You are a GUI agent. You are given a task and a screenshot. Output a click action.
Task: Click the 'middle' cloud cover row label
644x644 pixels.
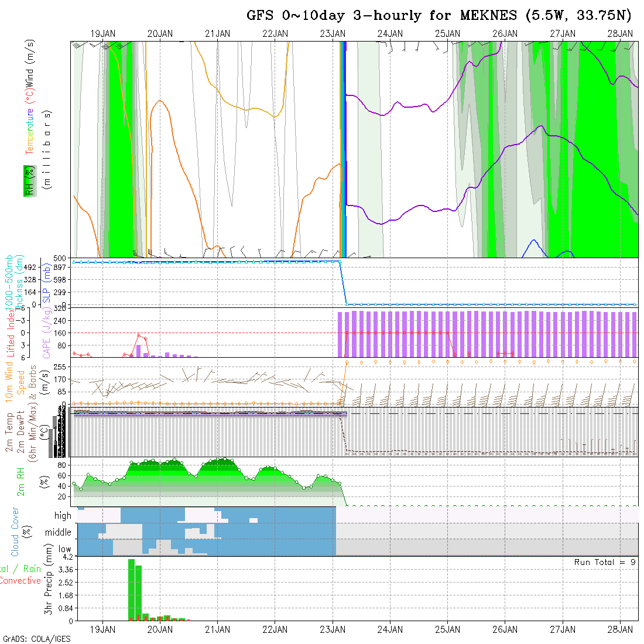[58, 533]
